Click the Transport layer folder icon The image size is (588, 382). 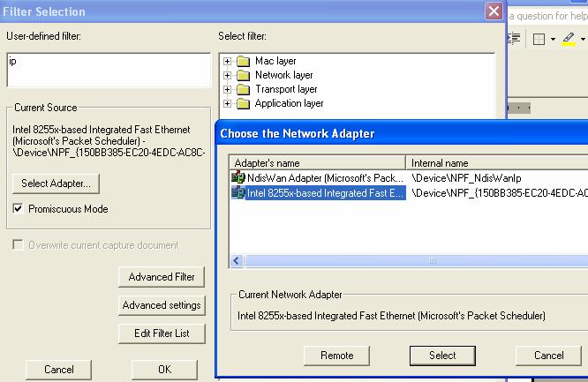[244, 89]
